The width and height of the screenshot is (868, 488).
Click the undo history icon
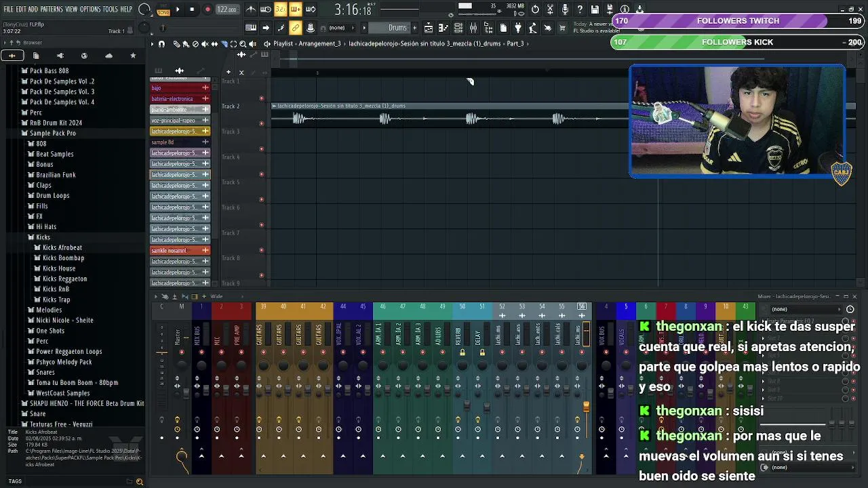[x=535, y=9]
